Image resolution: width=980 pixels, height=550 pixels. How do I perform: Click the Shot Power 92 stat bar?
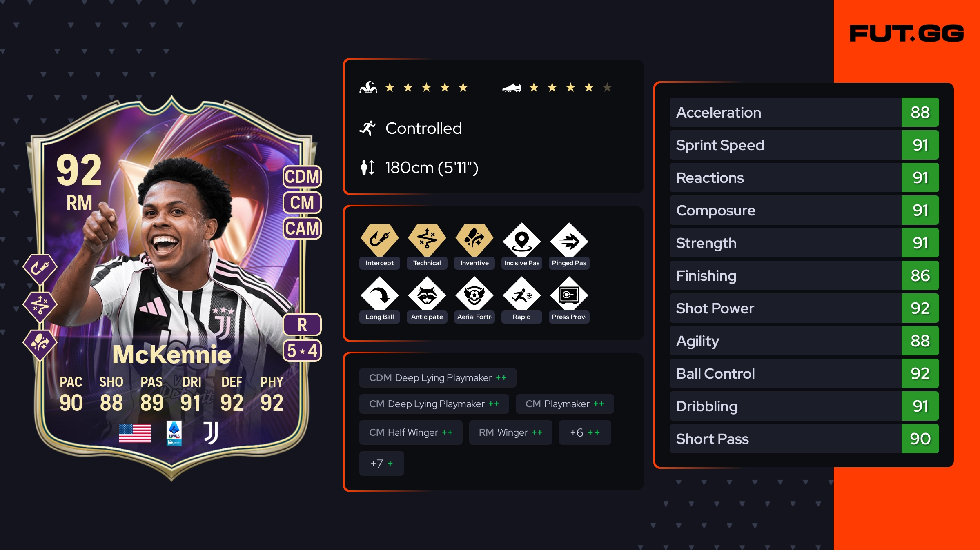804,308
